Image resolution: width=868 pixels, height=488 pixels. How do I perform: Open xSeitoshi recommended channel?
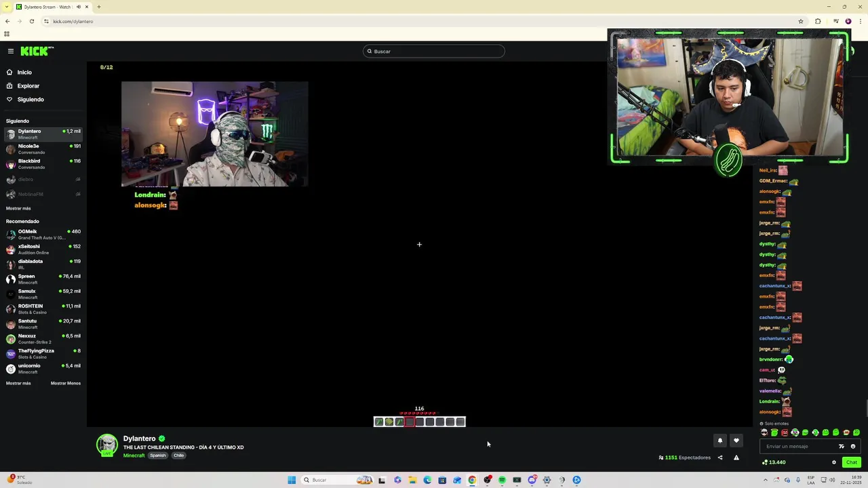(x=43, y=249)
